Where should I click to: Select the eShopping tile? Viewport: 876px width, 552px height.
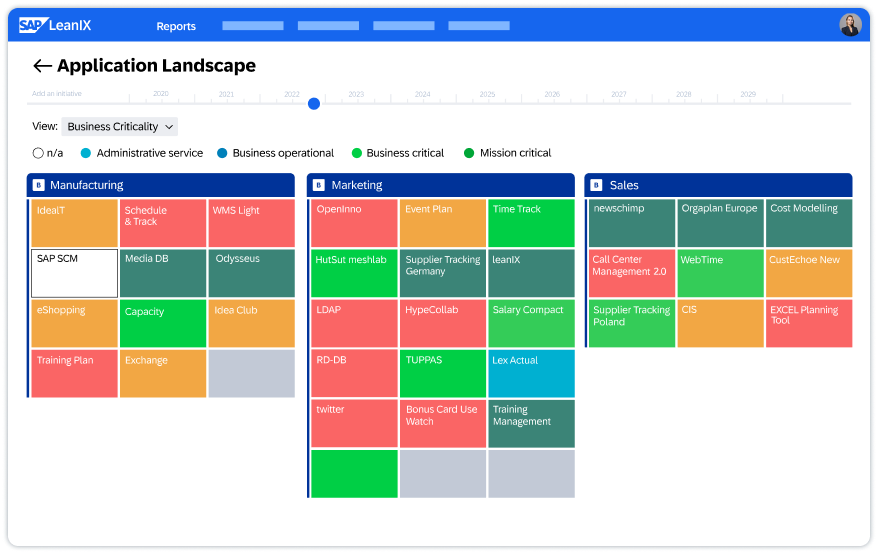point(74,323)
